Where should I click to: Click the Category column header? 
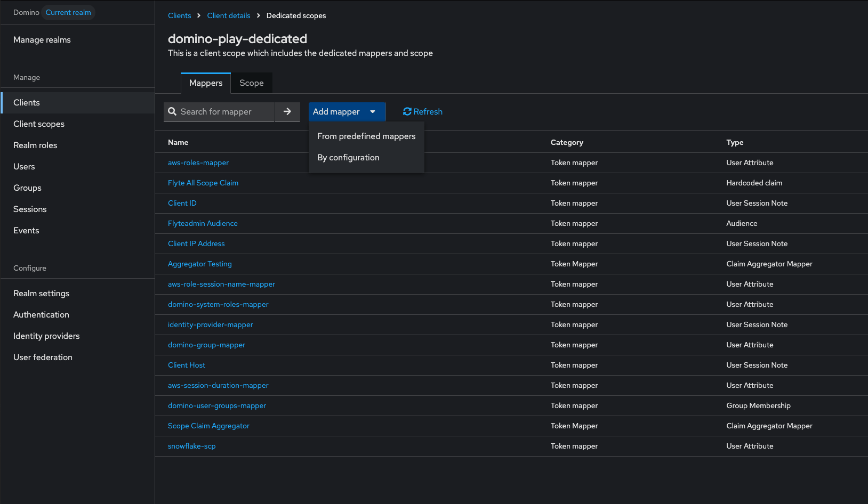tap(567, 142)
